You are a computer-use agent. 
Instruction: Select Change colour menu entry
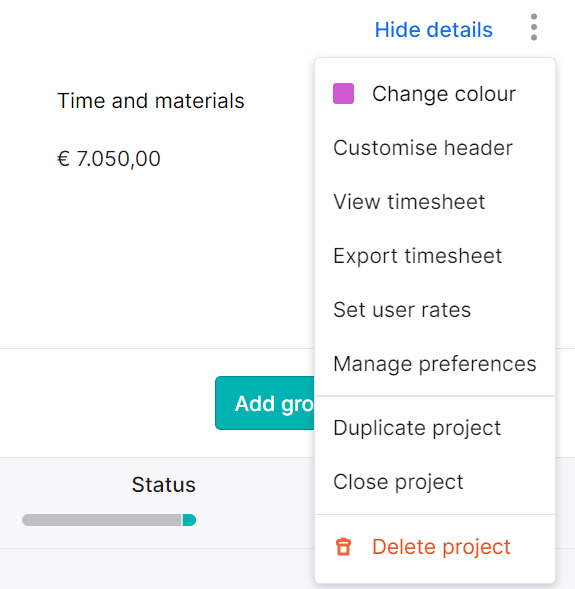(x=435, y=94)
